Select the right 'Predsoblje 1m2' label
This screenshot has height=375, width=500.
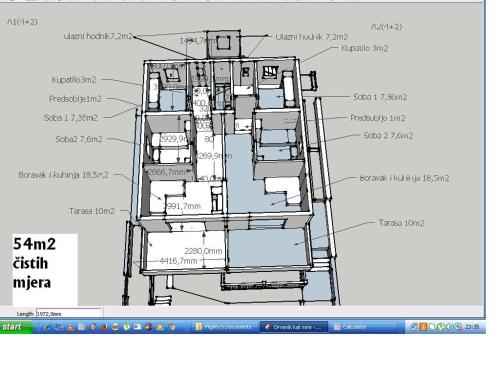(x=378, y=118)
